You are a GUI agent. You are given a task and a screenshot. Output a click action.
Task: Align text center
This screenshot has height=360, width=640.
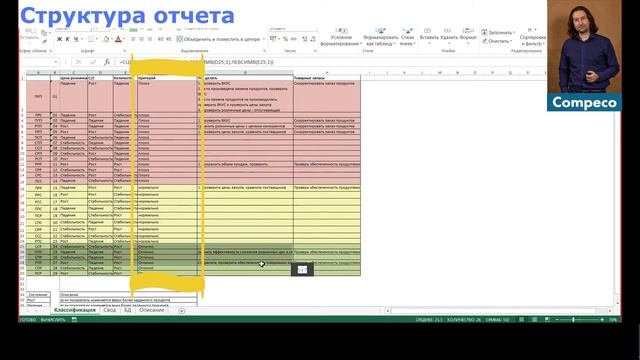pos(141,39)
